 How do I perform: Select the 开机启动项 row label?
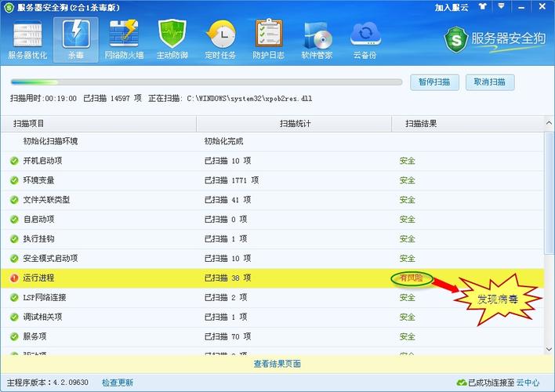click(42, 161)
